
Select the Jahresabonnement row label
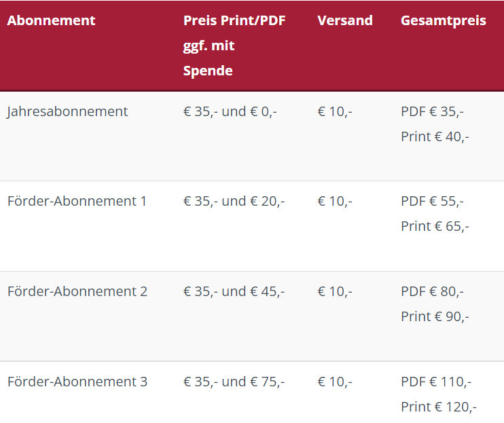pyautogui.click(x=67, y=112)
